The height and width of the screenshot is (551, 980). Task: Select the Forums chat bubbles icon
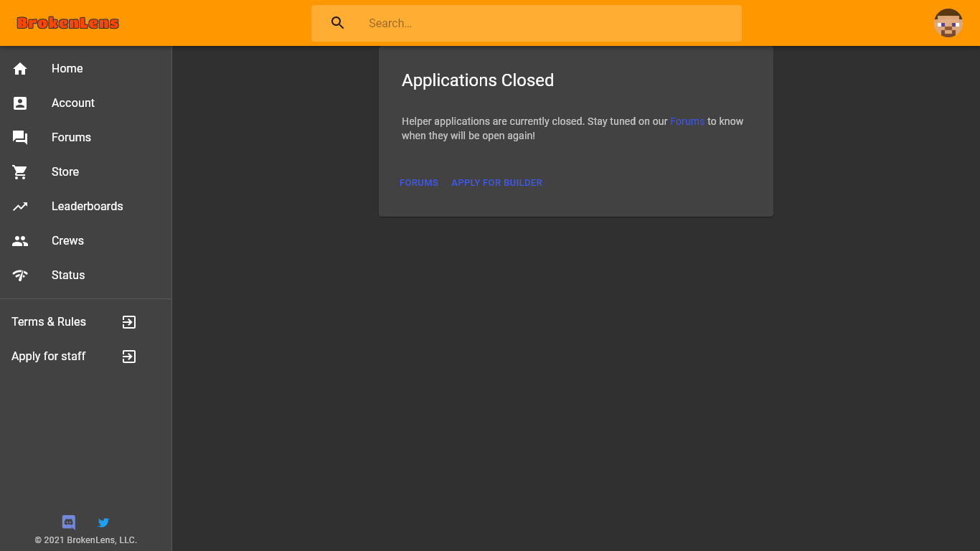coord(20,138)
